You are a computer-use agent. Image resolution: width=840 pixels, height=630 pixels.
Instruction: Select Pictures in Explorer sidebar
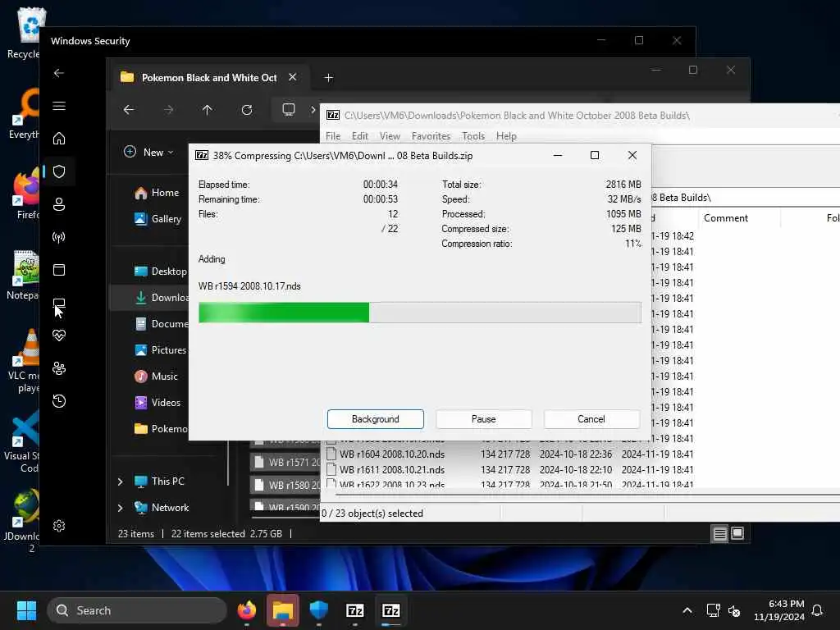pos(160,349)
